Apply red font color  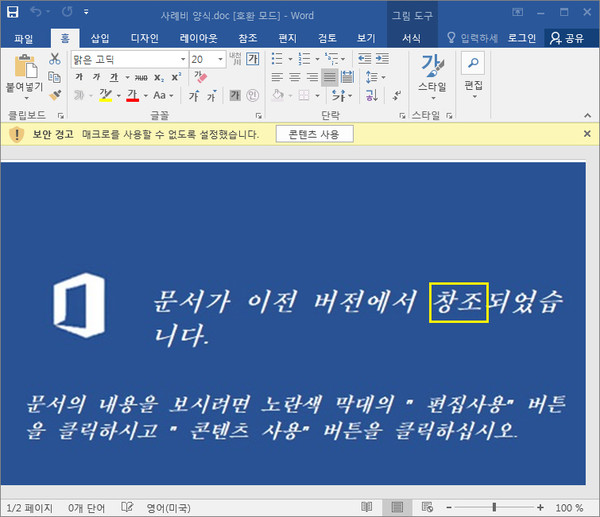pyautogui.click(x=132, y=95)
